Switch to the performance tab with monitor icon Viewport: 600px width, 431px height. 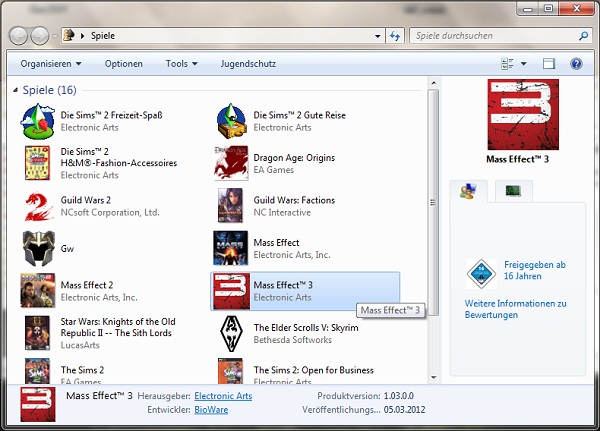coord(513,191)
